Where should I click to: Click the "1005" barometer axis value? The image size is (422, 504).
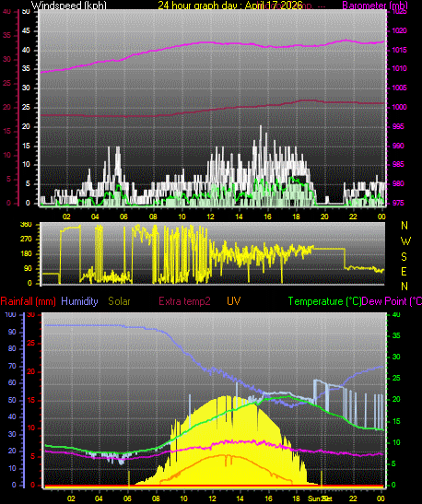pos(399,88)
